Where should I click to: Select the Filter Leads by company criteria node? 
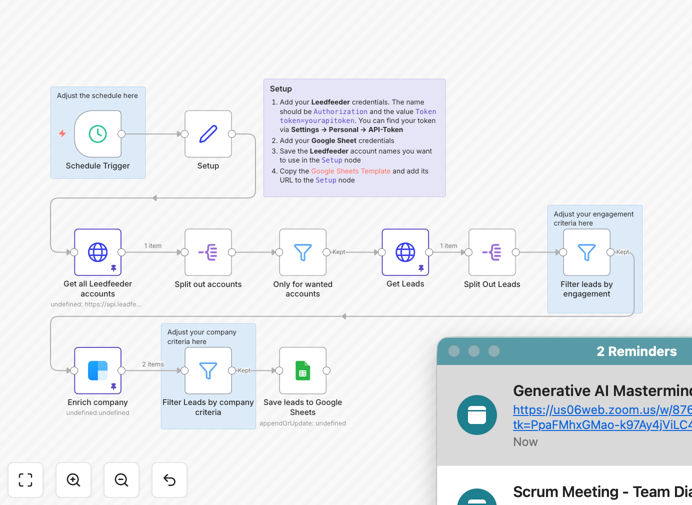208,370
